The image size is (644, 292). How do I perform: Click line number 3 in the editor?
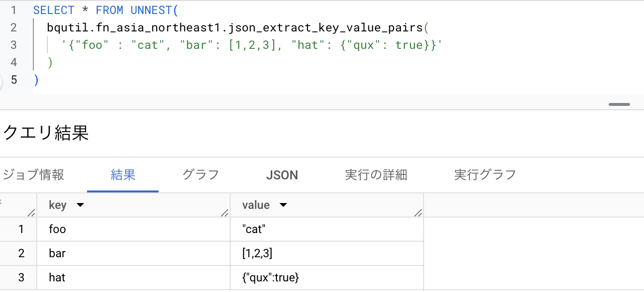[x=14, y=45]
